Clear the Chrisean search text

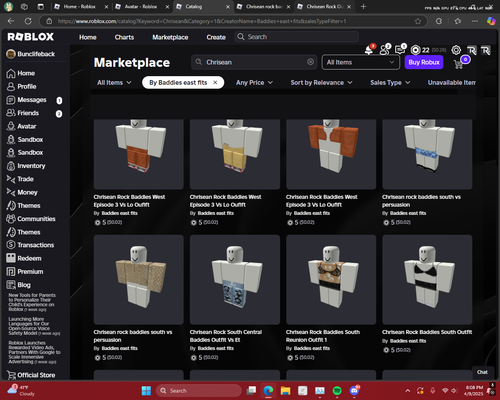(310, 62)
